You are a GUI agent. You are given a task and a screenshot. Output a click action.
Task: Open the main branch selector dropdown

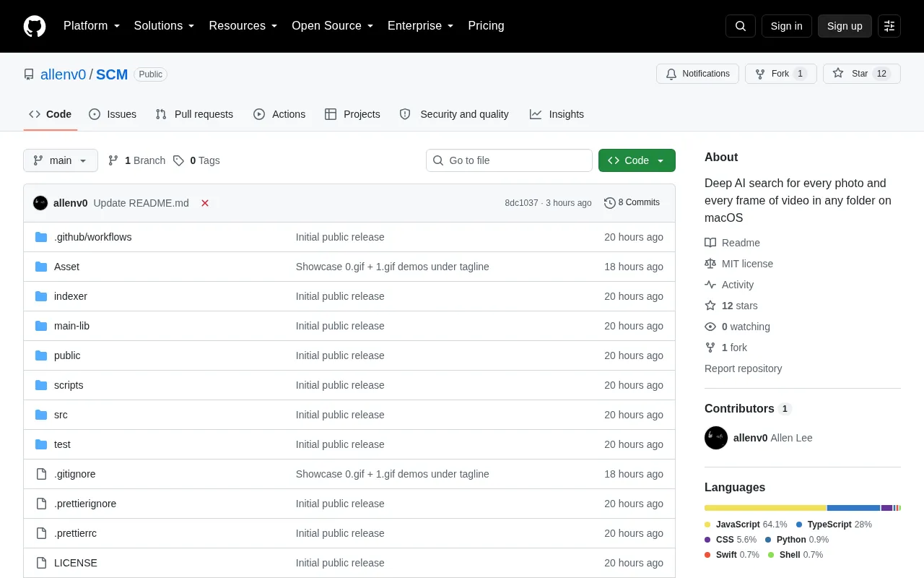pyautogui.click(x=61, y=160)
